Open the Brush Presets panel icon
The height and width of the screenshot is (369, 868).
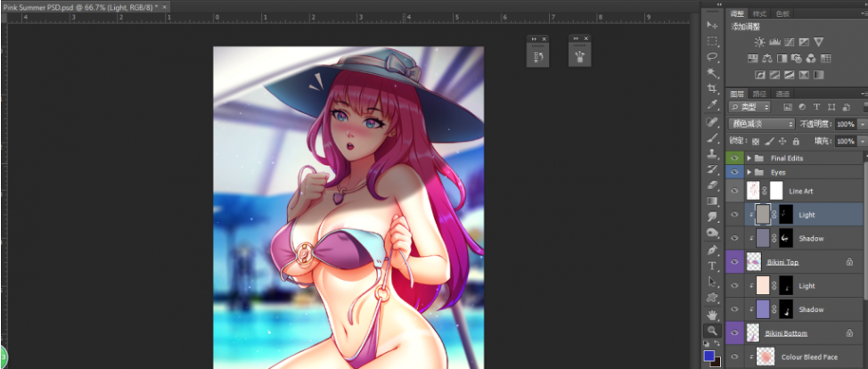(x=580, y=56)
